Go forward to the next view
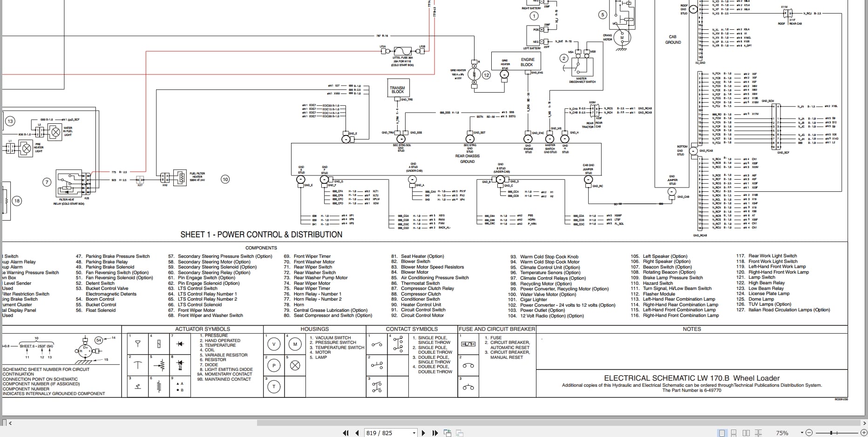 pos(459,433)
